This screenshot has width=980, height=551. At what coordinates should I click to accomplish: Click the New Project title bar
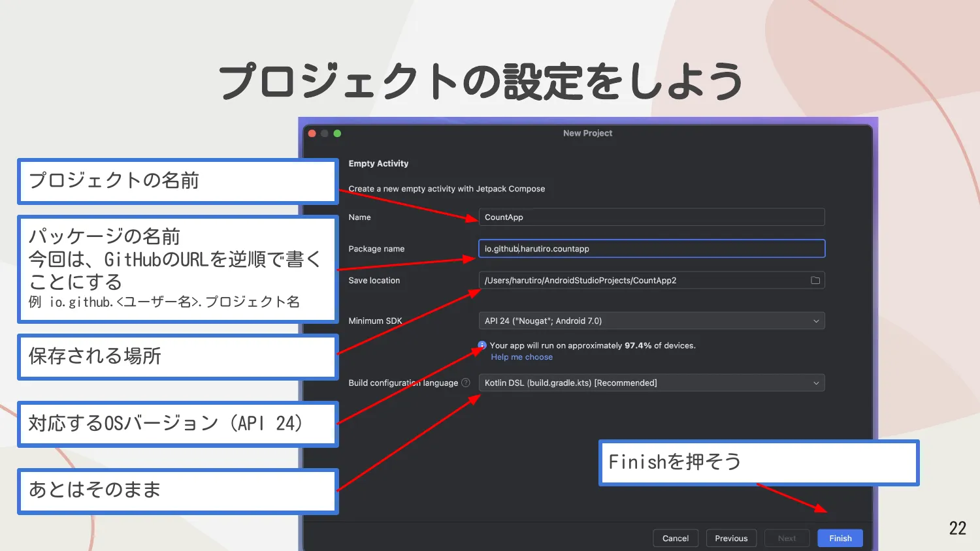(587, 133)
